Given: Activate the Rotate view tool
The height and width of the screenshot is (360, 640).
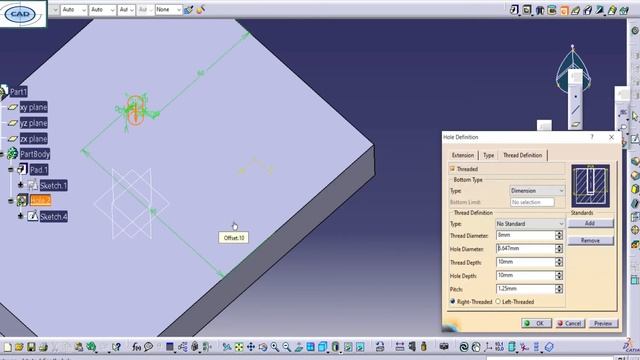Looking at the screenshot, I should click(263, 347).
